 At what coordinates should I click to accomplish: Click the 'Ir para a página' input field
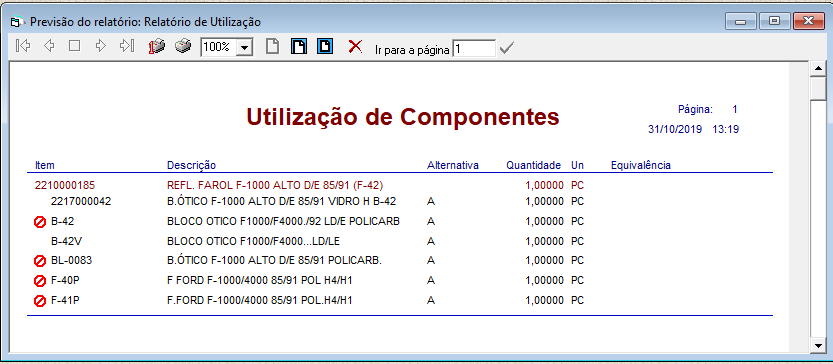point(474,48)
